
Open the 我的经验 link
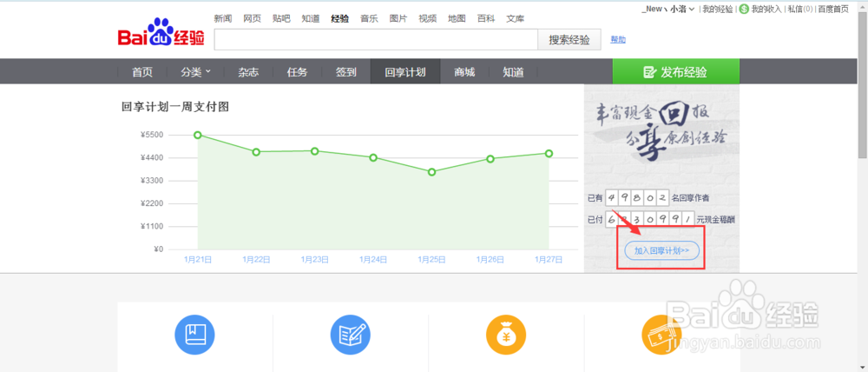click(718, 9)
